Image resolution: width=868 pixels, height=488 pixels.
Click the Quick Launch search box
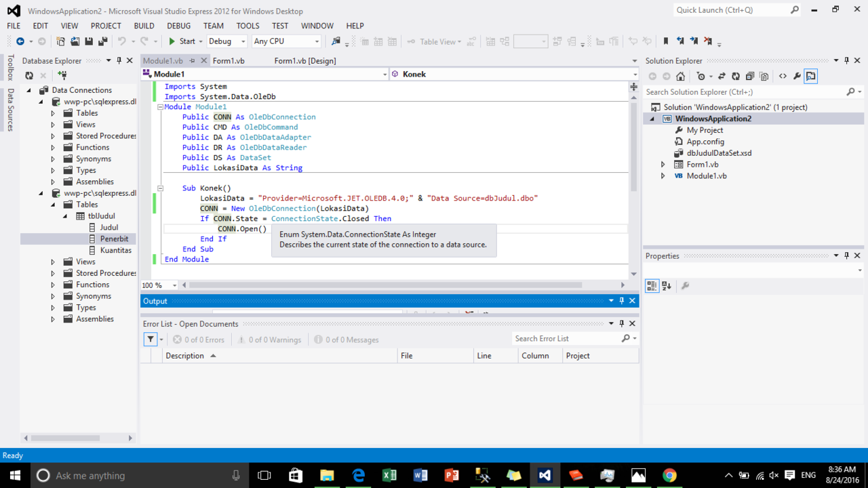[731, 10]
